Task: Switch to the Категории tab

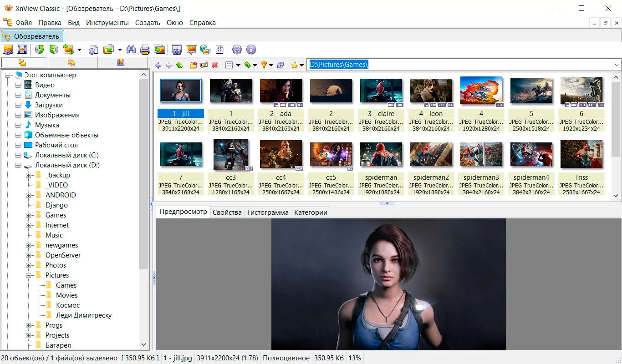Action: 311,212
